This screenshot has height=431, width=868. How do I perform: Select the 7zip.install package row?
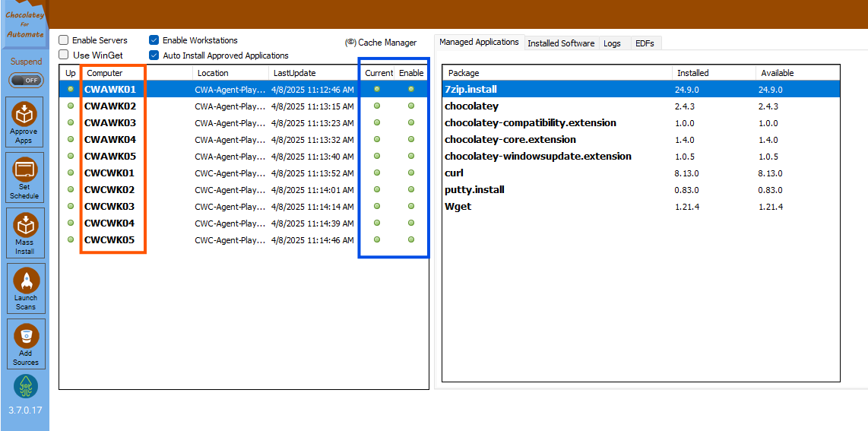[641, 89]
